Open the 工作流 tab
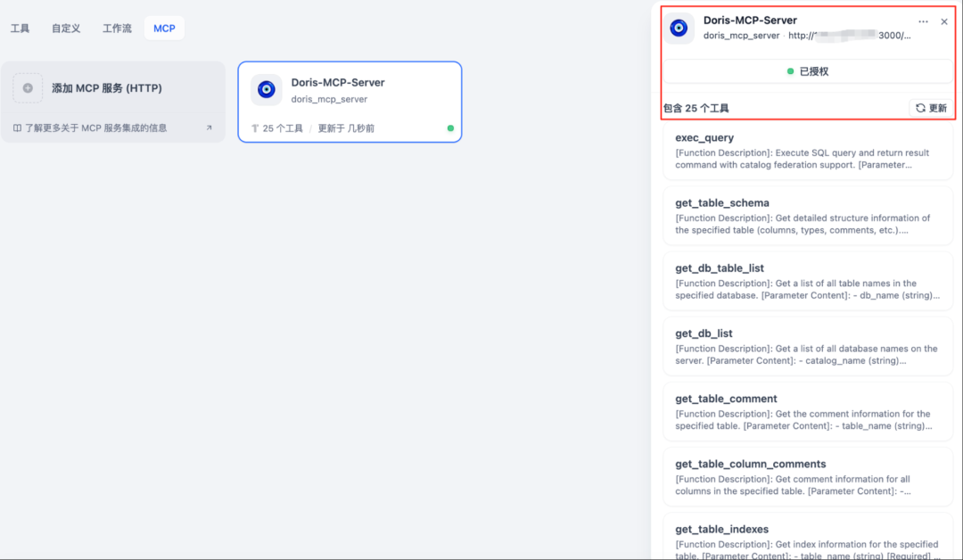Screen dimensions: 963x560 coord(117,29)
